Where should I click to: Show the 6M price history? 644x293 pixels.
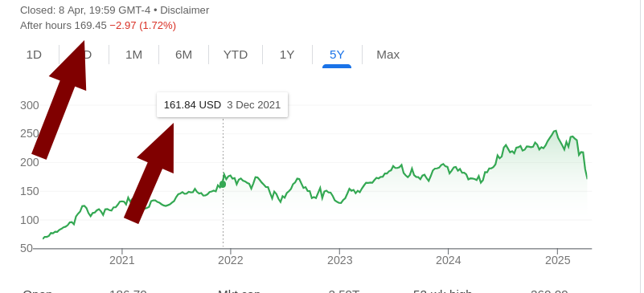(x=183, y=55)
